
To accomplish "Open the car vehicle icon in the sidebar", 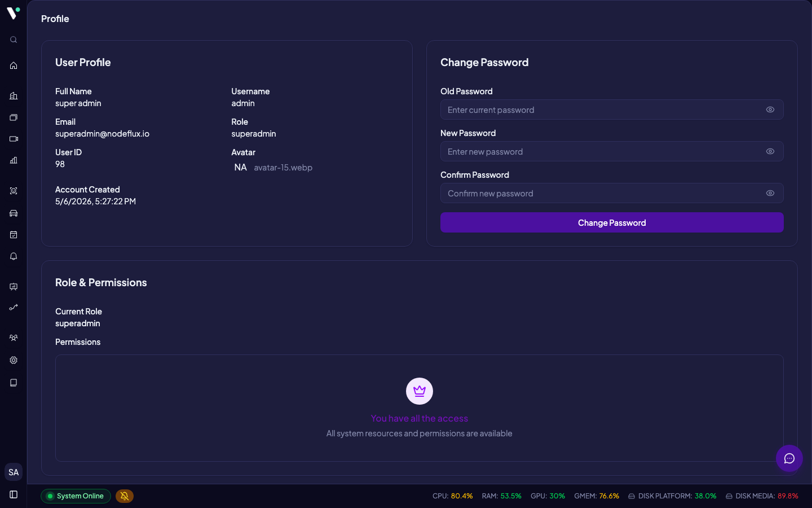I will [x=14, y=213].
